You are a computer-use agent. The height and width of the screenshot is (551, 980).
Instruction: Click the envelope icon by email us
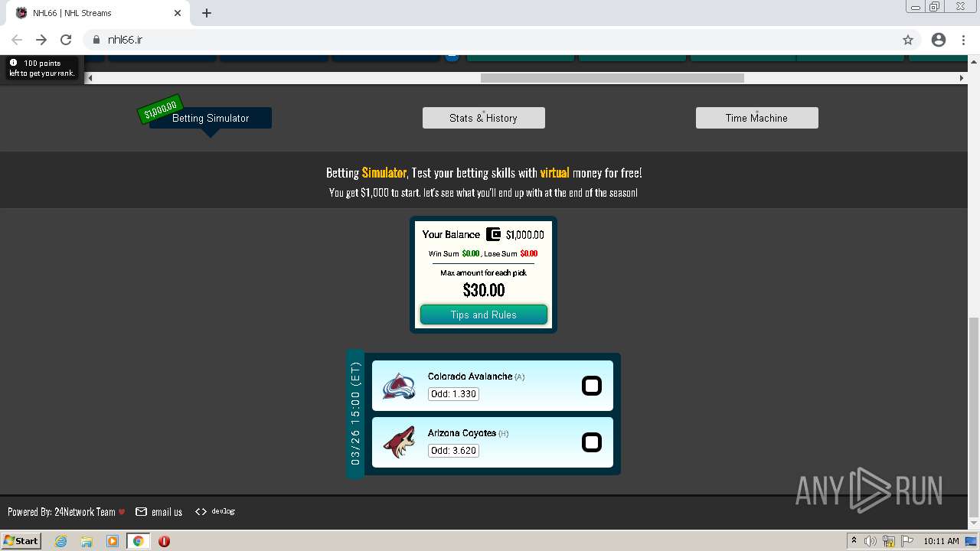click(x=141, y=512)
